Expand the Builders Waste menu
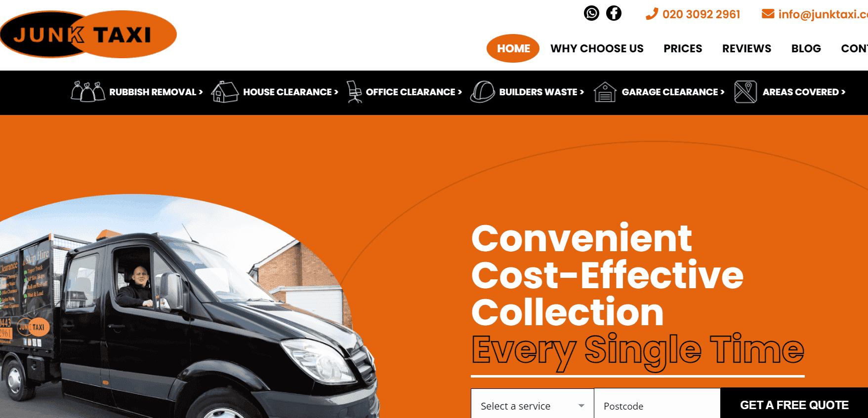 pyautogui.click(x=541, y=92)
